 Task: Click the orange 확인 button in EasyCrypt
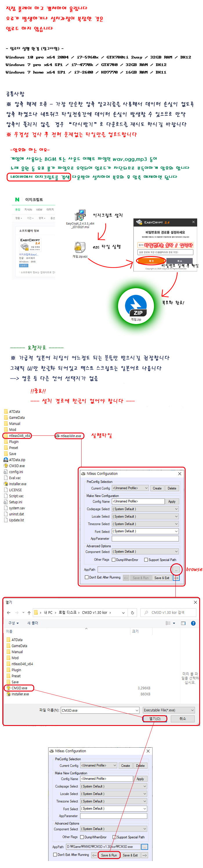pyautogui.click(x=151, y=261)
